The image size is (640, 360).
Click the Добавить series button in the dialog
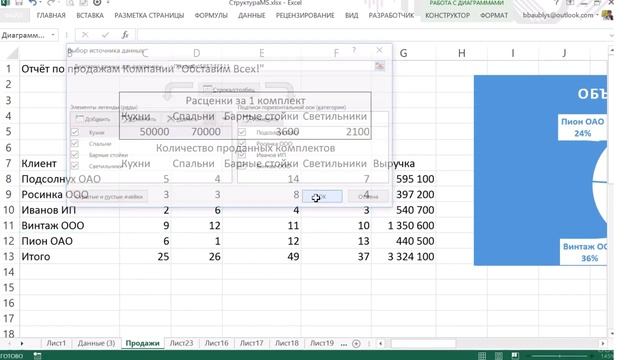(x=93, y=119)
